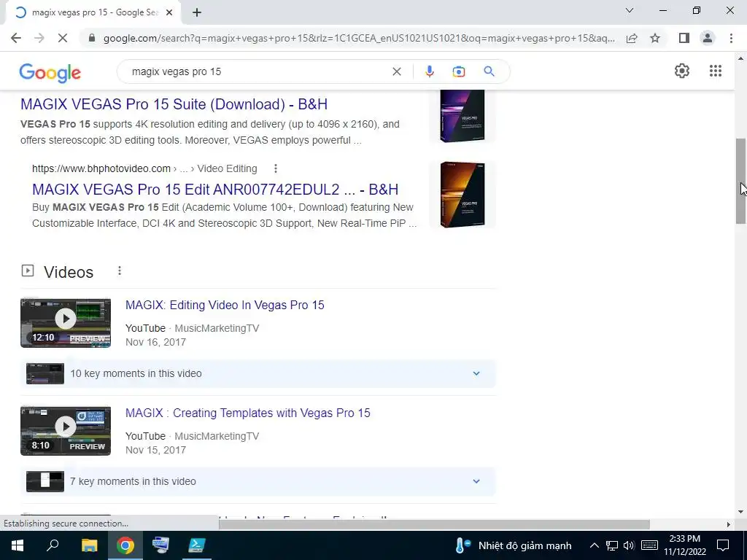Click the address bar URL

(359, 38)
